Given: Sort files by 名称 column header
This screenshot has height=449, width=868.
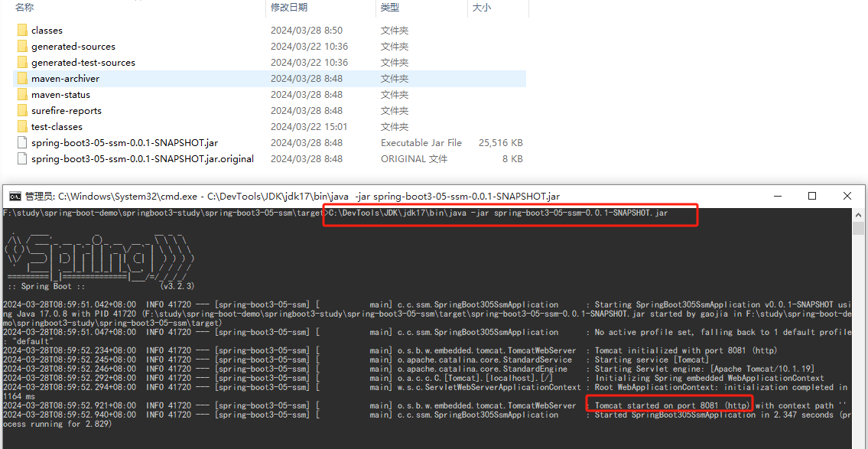Looking at the screenshot, I should click(x=23, y=7).
